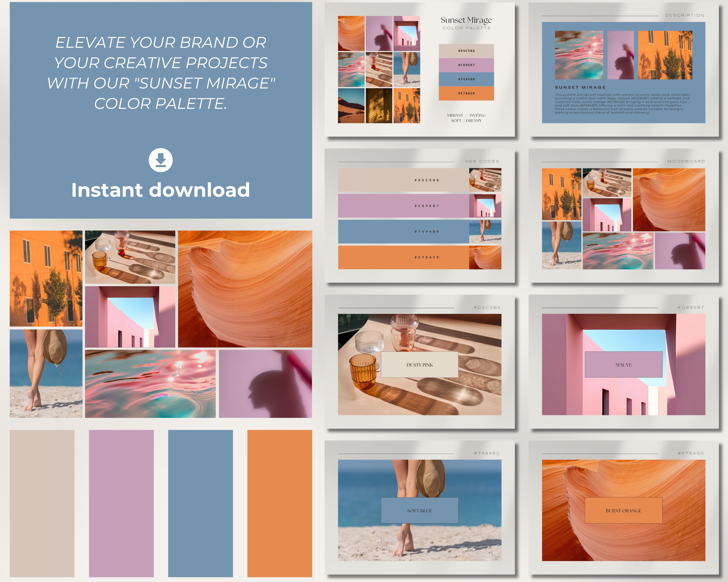This screenshot has width=728, height=582.
Task: Click the Instant download label
Action: [x=161, y=190]
